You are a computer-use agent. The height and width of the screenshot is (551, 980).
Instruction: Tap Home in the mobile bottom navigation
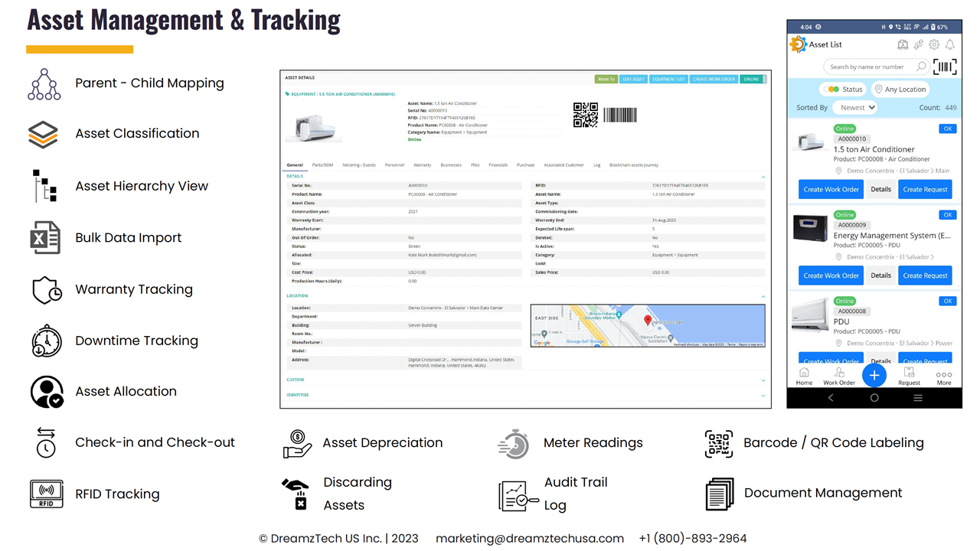(x=804, y=376)
